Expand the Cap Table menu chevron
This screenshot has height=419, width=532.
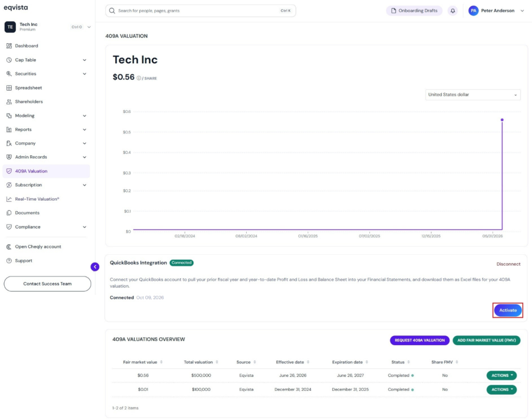(x=85, y=60)
